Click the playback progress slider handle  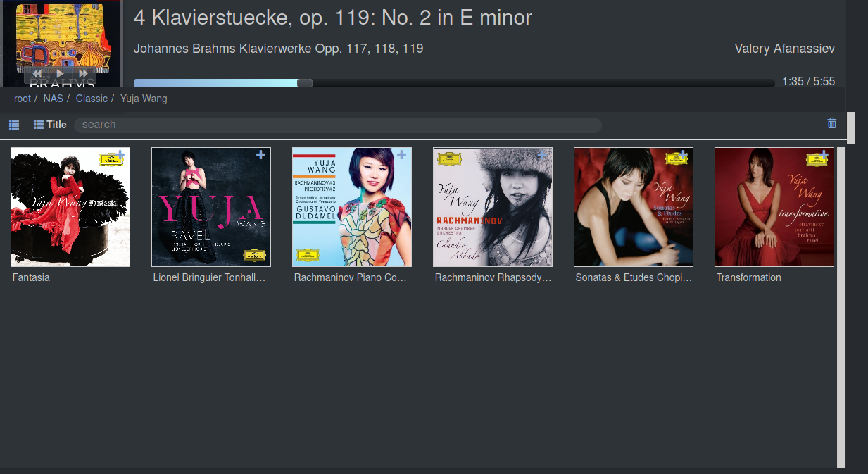[x=304, y=83]
